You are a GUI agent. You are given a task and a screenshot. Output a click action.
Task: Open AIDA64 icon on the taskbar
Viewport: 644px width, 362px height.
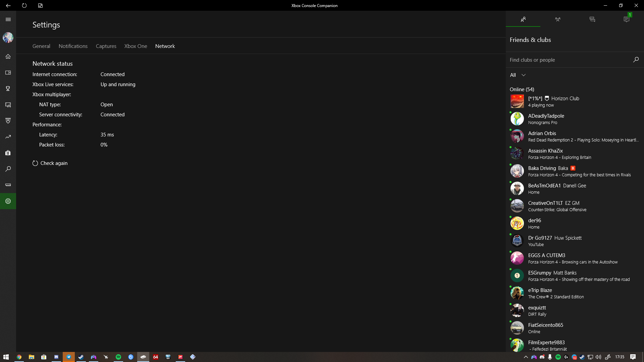tap(156, 357)
